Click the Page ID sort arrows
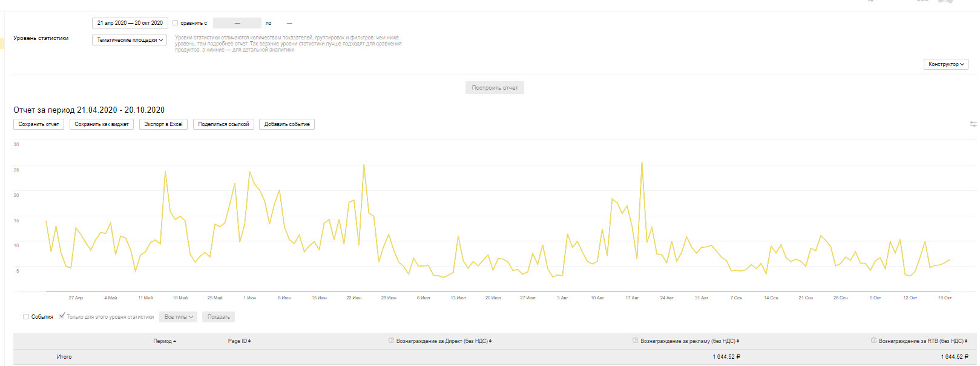This screenshot has height=366, width=980. click(249, 341)
